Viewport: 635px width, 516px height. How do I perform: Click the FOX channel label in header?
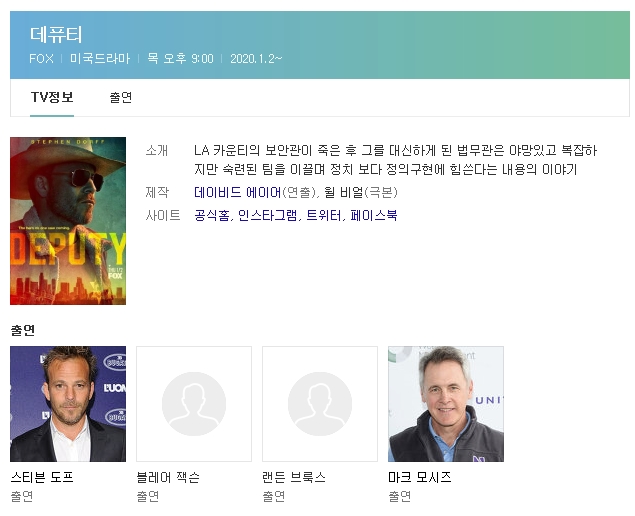(41, 59)
